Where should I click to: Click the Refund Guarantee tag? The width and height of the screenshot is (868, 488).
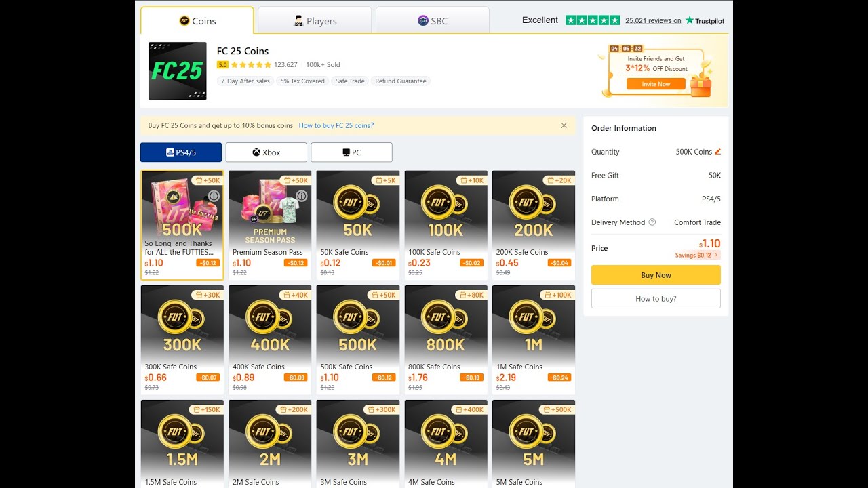(x=401, y=81)
